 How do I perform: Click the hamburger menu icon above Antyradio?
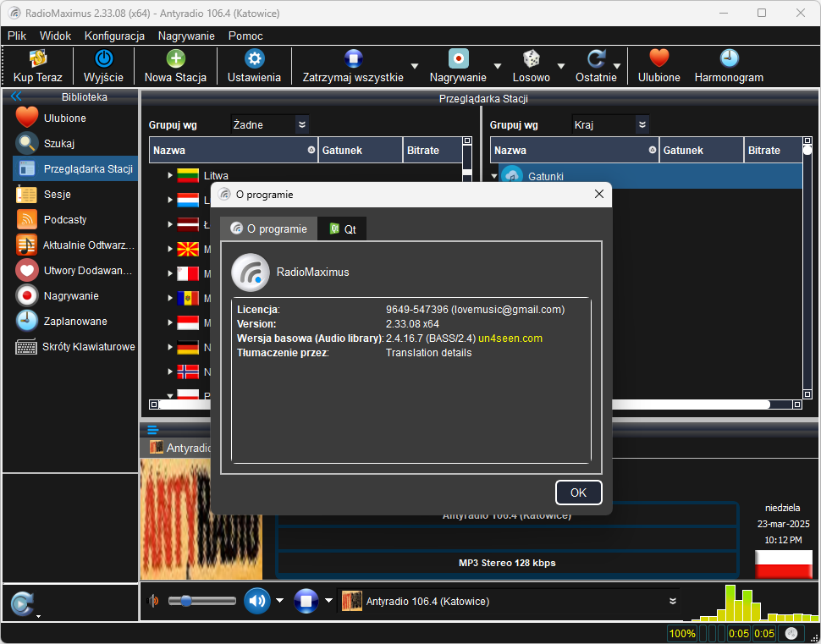point(153,431)
